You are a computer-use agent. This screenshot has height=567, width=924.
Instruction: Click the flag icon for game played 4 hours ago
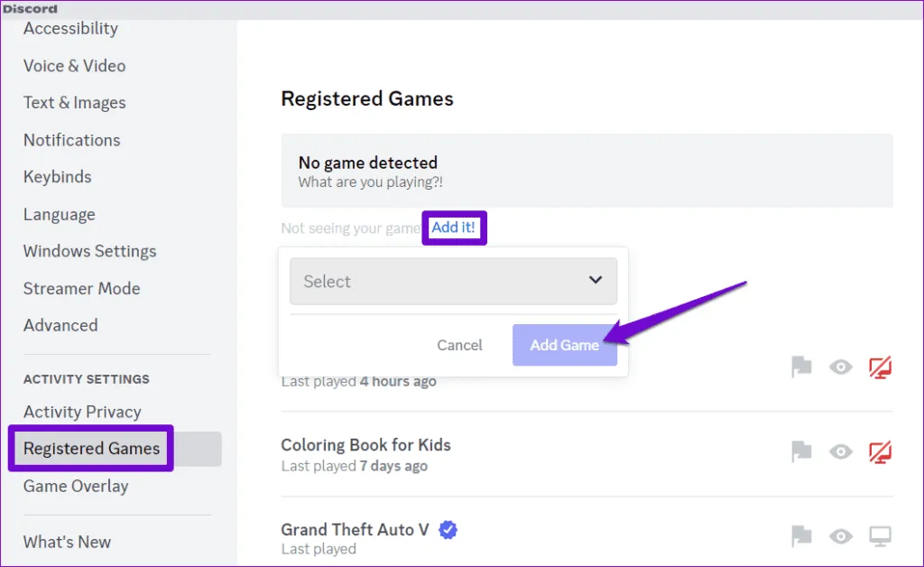[801, 367]
